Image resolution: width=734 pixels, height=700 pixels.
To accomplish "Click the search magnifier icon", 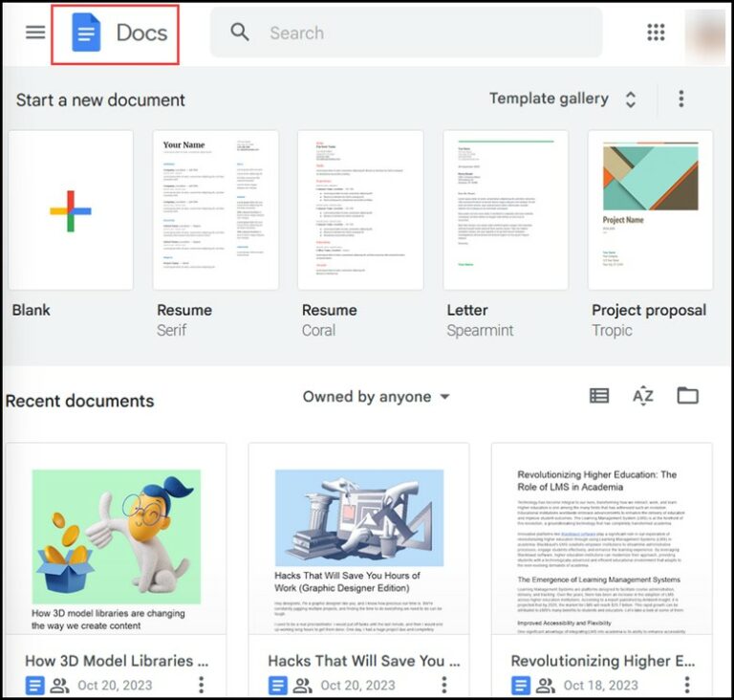I will point(240,33).
